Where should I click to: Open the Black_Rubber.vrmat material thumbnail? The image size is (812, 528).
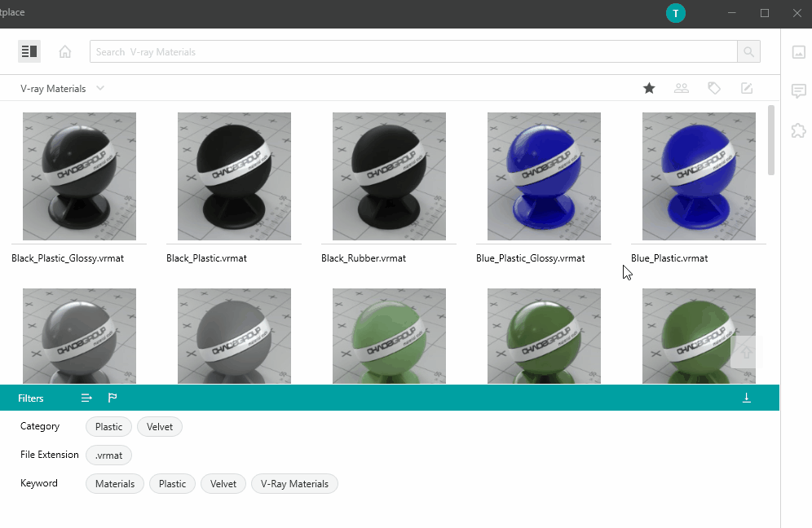pos(389,176)
